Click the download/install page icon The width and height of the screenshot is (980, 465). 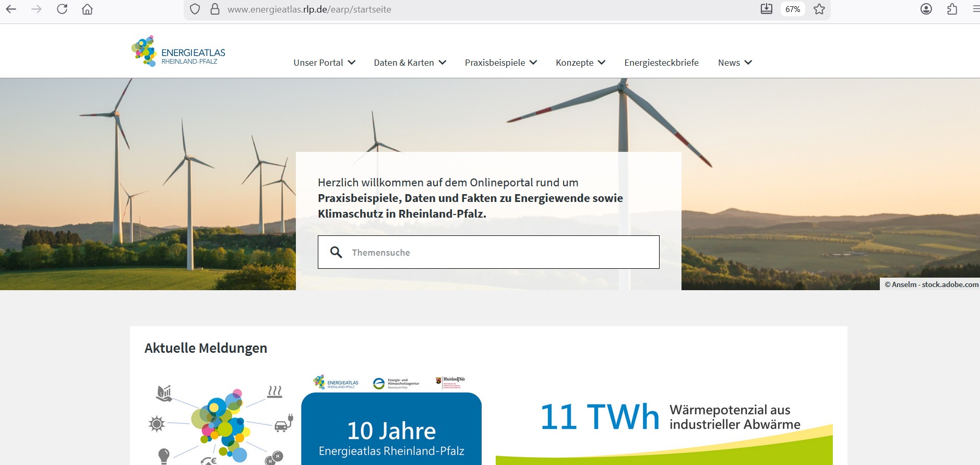coord(766,9)
